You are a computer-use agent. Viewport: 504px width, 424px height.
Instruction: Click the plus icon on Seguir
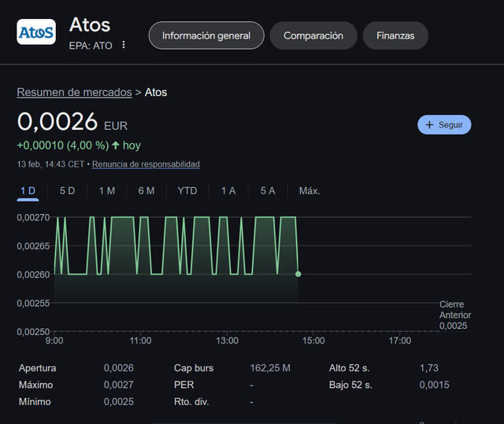pos(429,125)
